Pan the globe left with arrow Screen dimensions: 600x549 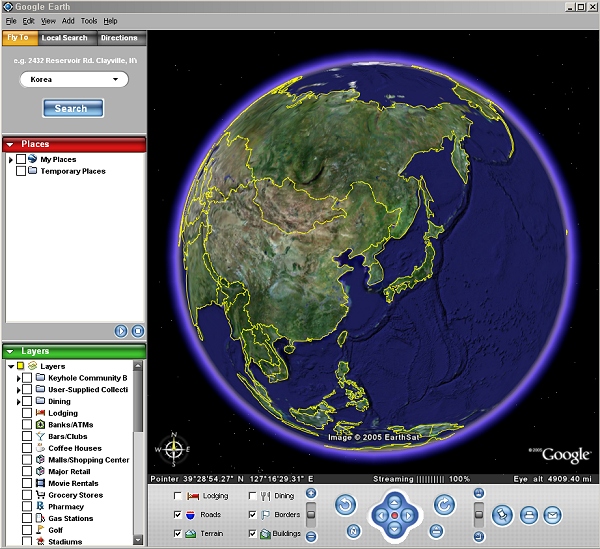(x=381, y=516)
